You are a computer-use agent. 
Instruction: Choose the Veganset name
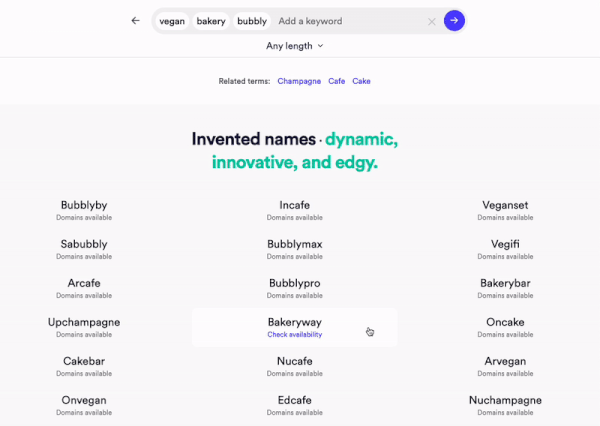pyautogui.click(x=505, y=205)
